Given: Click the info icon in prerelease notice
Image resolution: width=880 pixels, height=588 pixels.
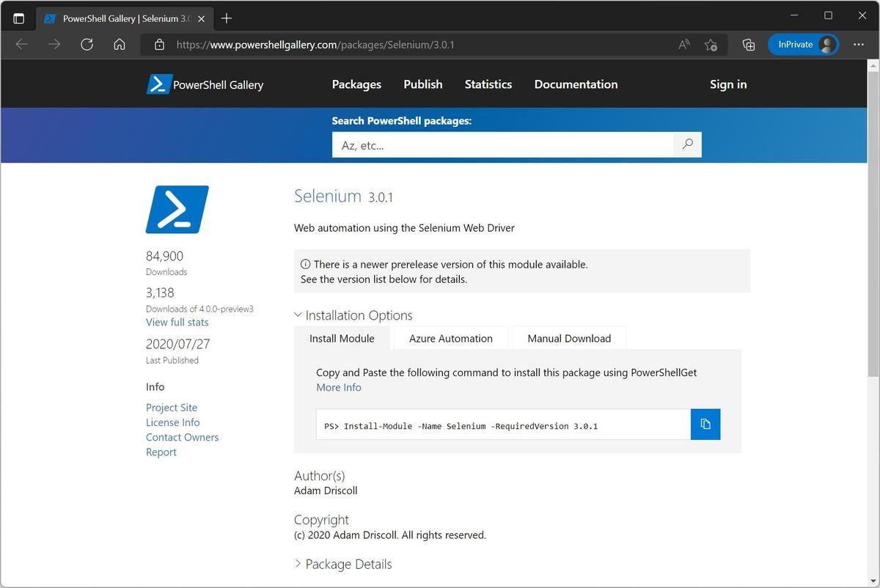Looking at the screenshot, I should [x=306, y=265].
